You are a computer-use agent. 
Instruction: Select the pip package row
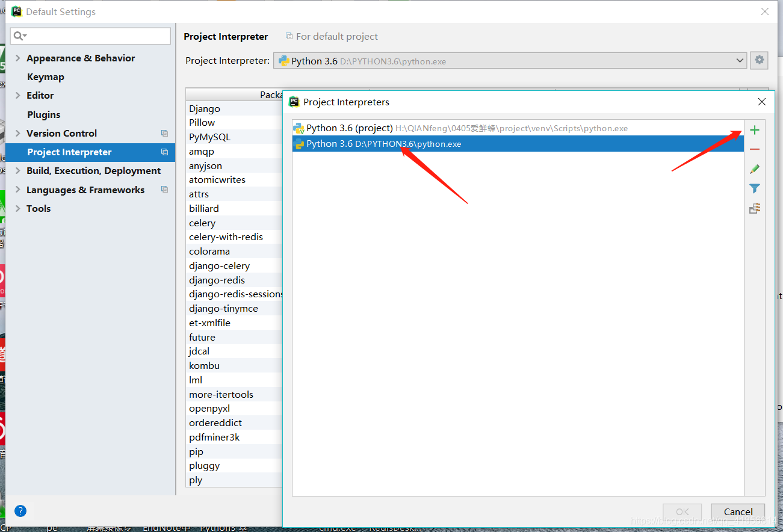click(234, 451)
